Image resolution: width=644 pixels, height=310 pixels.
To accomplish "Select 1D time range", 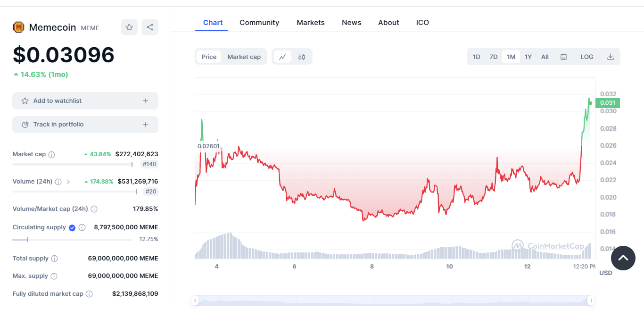I will click(477, 57).
